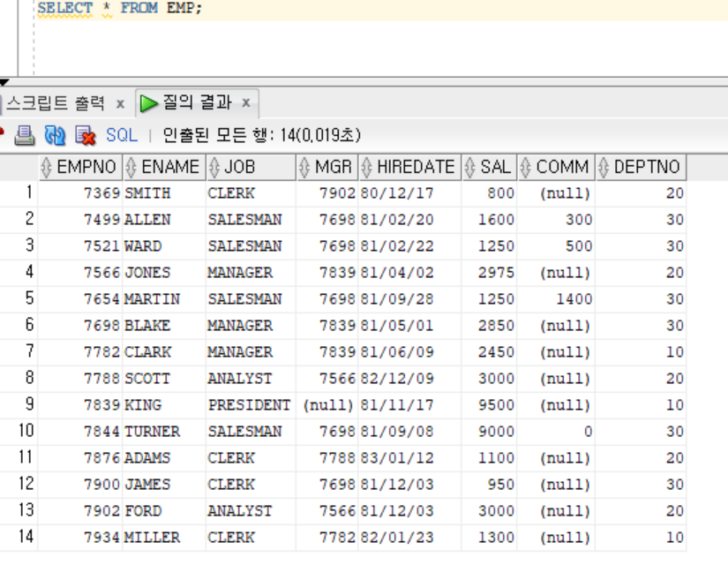Click the print icon in results toolbar
This screenshot has height=565, width=728.
[24, 135]
